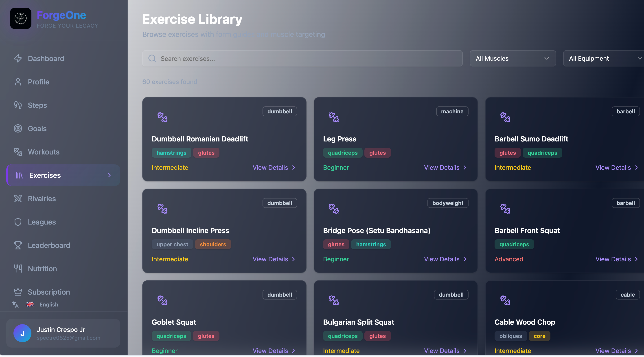Open Justin Crespo Jr account card
The image size is (644, 357).
coord(63,333)
